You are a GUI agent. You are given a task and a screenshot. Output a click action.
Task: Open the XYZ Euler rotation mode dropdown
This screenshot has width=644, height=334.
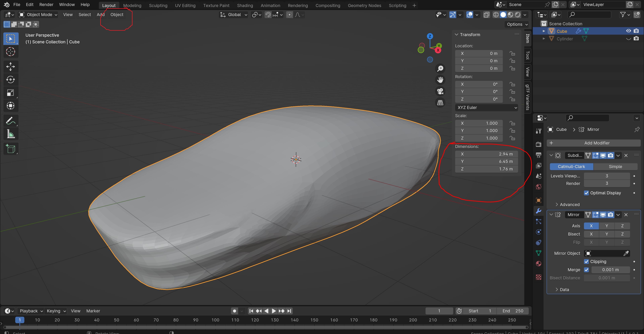point(486,108)
